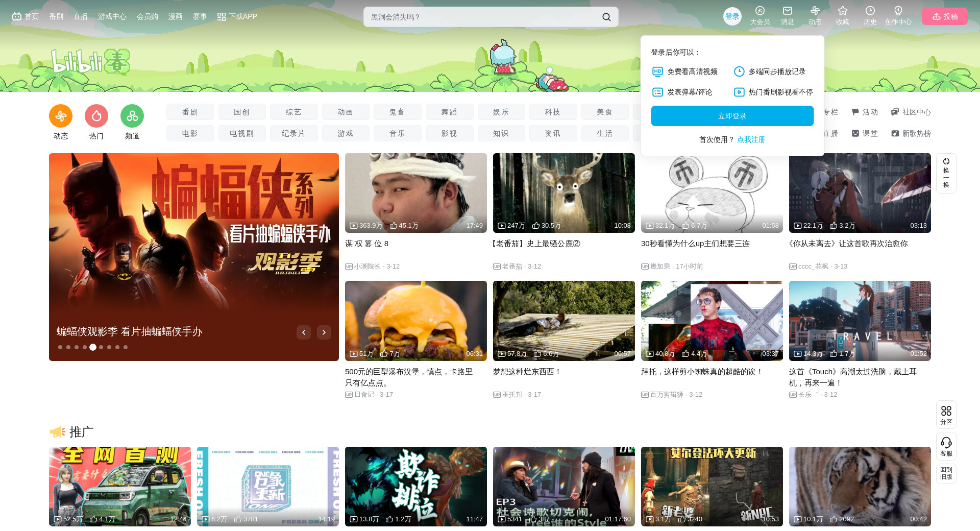
Task: Open 分区 sections panel on right
Action: (x=946, y=414)
